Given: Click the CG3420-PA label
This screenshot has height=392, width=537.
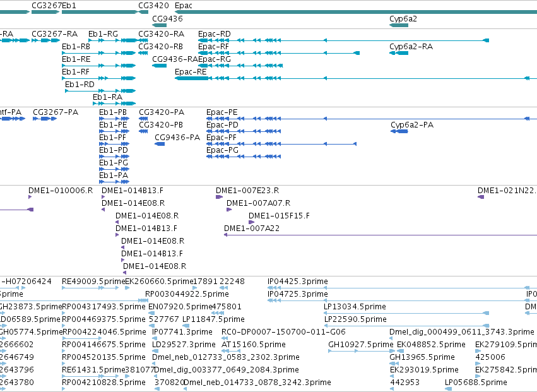Looking at the screenshot, I should point(162,112).
